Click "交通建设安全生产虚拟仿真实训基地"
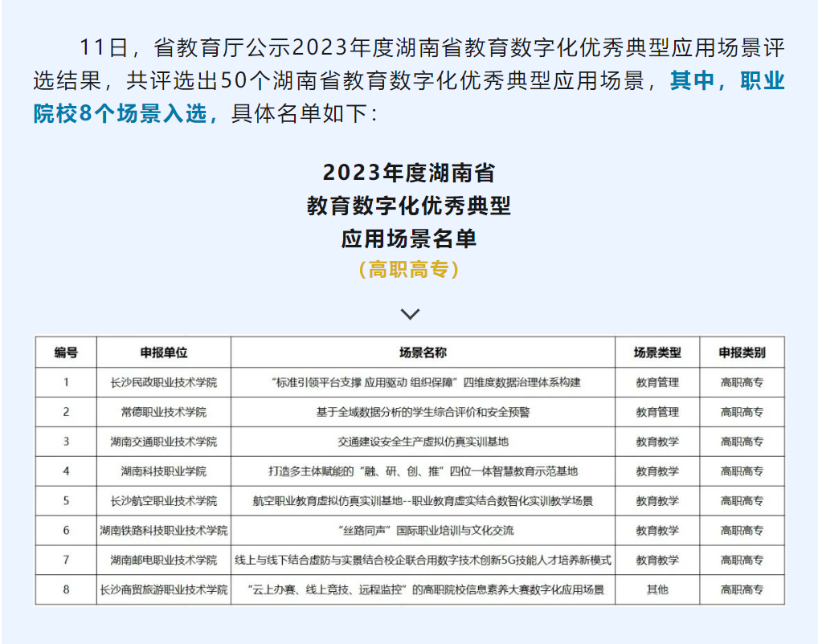818x644 pixels. [423, 442]
